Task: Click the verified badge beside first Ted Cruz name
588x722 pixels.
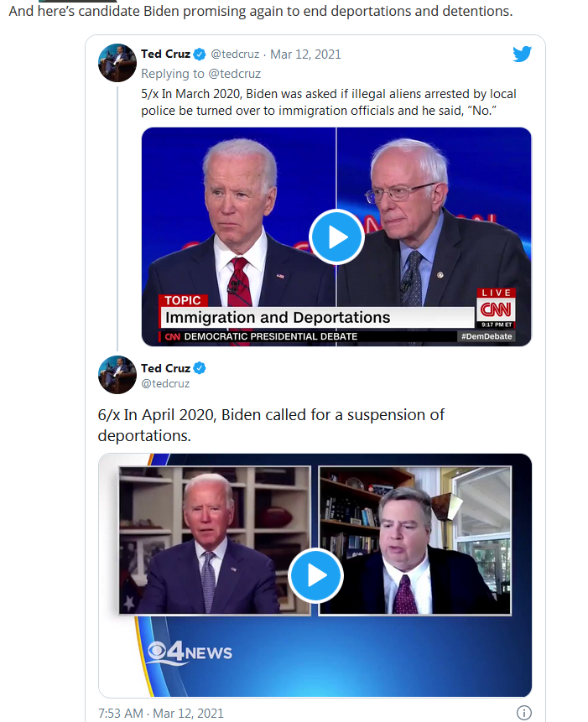Action: [200, 55]
